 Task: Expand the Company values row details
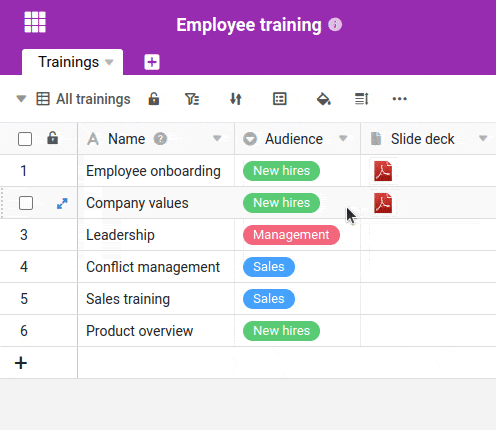coord(62,203)
